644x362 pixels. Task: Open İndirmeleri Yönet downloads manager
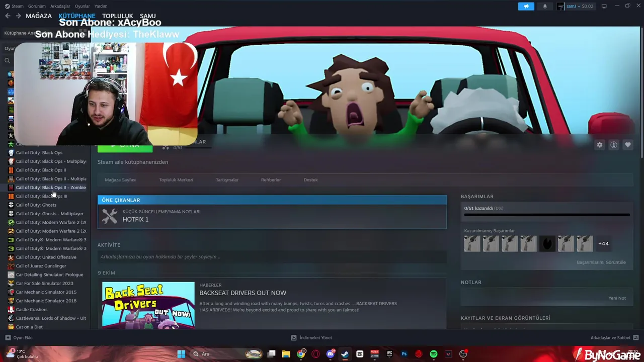pos(311,338)
